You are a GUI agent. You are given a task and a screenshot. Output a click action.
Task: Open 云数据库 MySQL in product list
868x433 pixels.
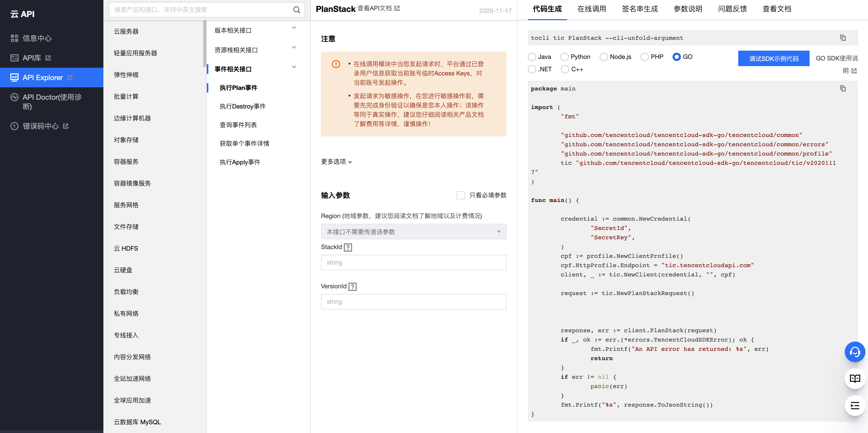click(137, 422)
